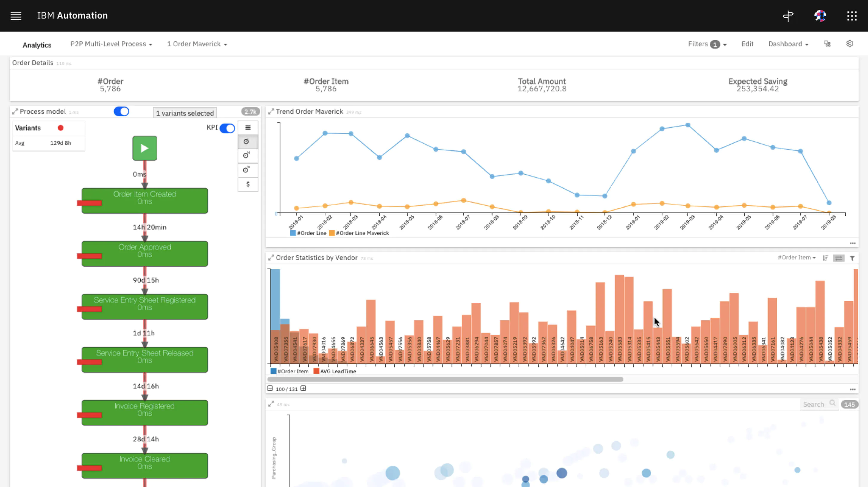Toggle the Process model switch
The width and height of the screenshot is (868, 487).
[x=121, y=112]
